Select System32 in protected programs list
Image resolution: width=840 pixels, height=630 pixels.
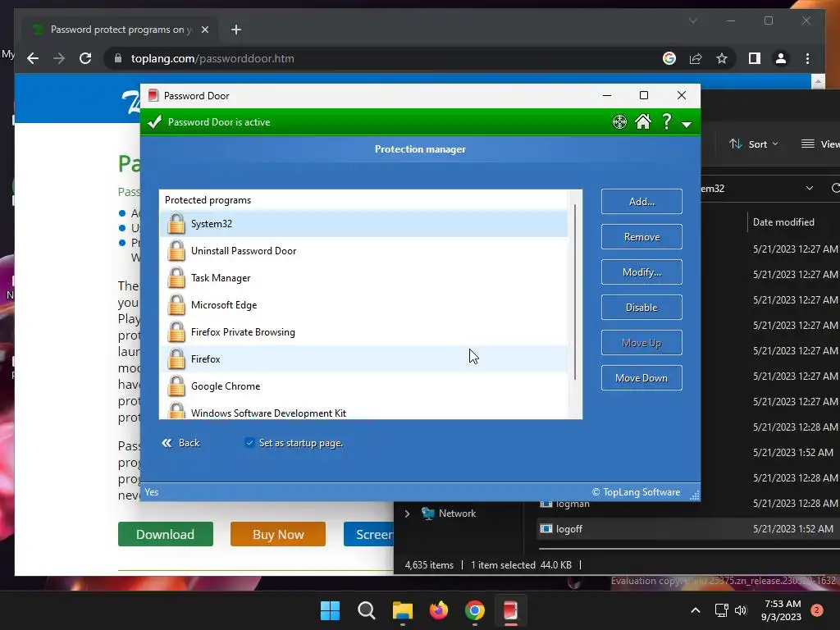click(x=363, y=224)
